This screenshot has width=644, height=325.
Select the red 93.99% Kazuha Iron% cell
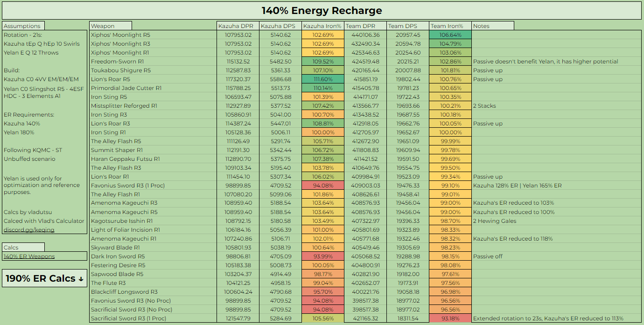pos(322,256)
